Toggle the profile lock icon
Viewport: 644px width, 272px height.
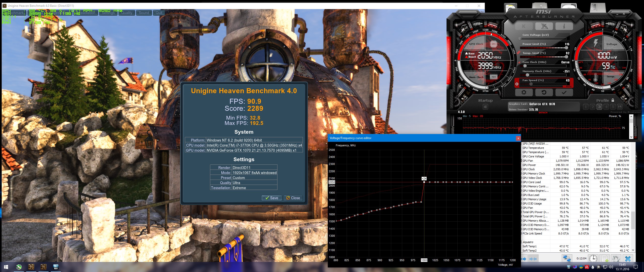pyautogui.click(x=613, y=100)
